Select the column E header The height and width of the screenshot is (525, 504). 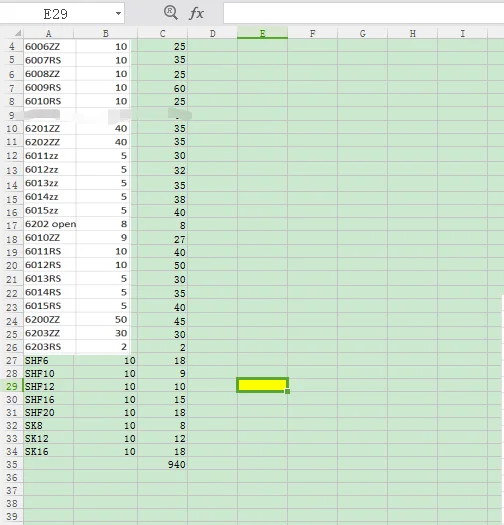click(x=262, y=33)
